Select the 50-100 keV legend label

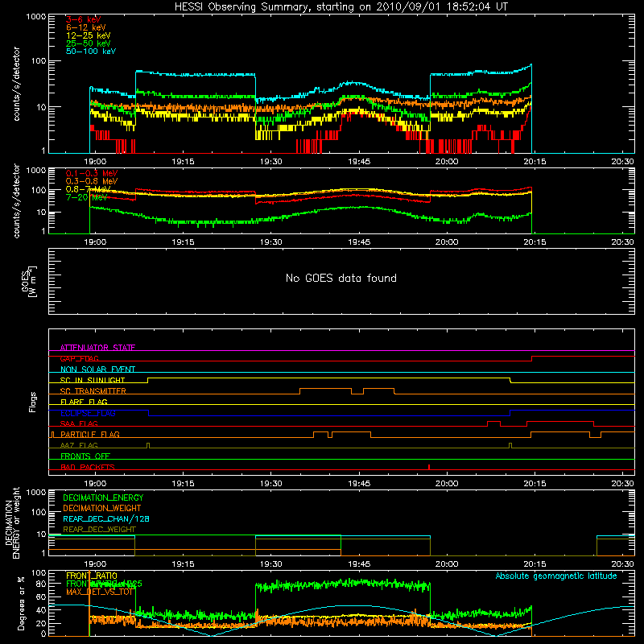(90, 52)
